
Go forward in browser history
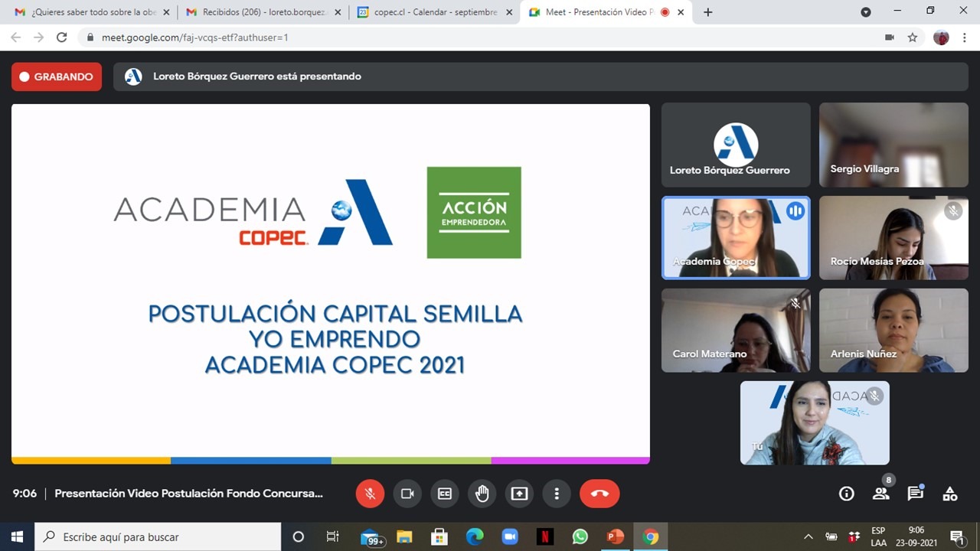38,37
